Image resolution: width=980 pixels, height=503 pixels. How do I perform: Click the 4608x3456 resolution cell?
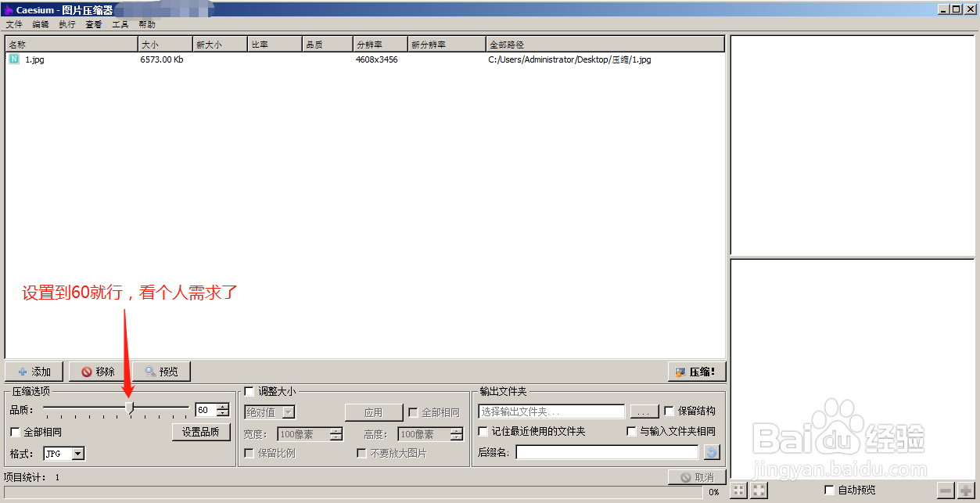(376, 59)
